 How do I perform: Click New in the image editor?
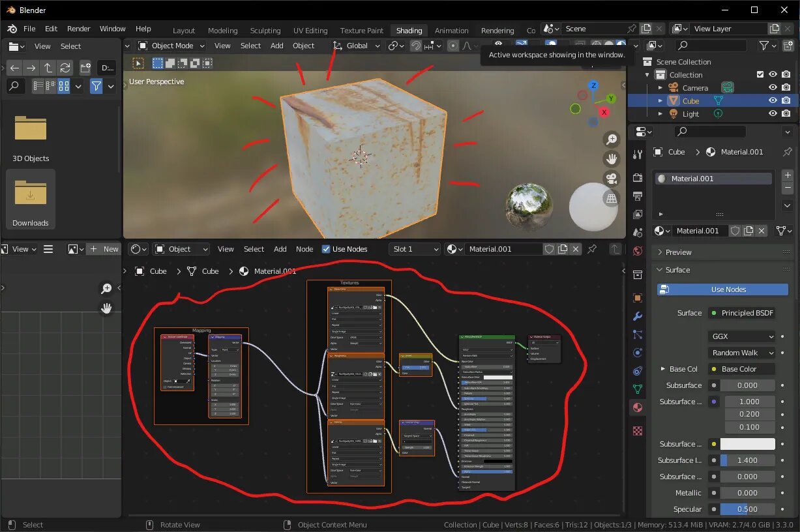click(x=104, y=249)
